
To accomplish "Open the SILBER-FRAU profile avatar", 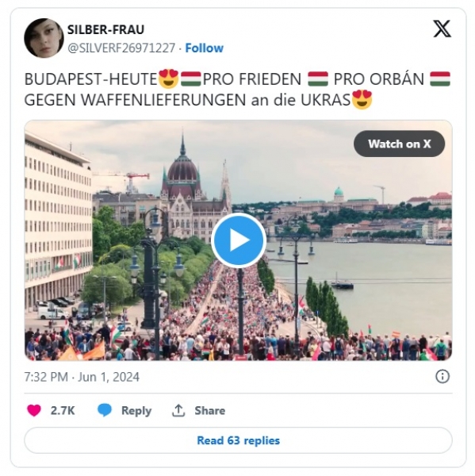I will tap(44, 38).
